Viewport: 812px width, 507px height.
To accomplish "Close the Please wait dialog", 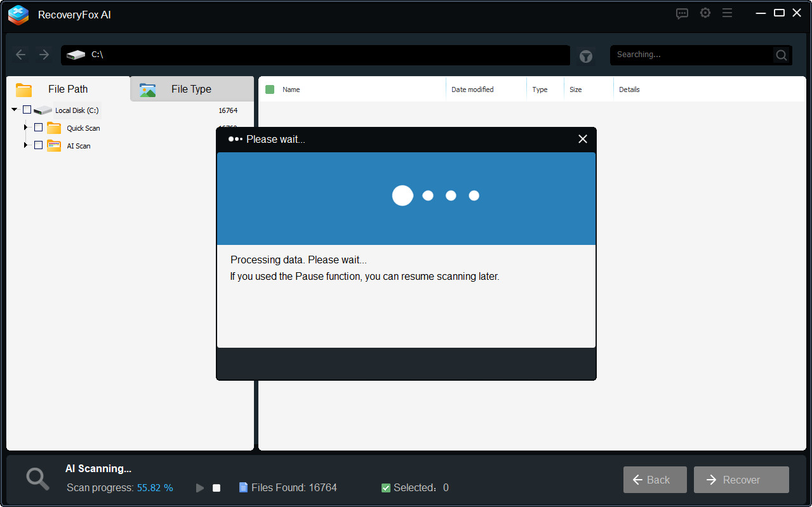I will click(583, 139).
